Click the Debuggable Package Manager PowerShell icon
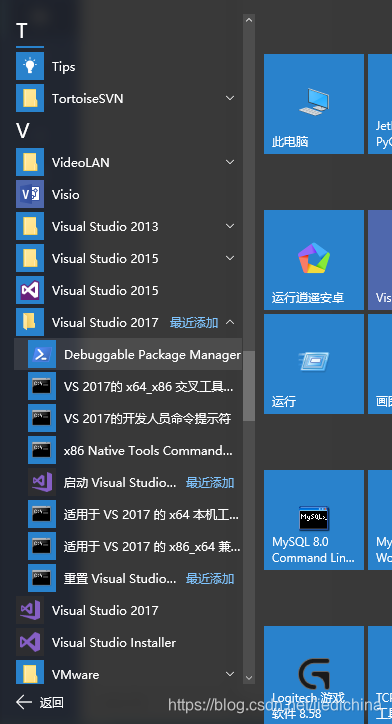Screen dimensions: 392x724 (42, 354)
